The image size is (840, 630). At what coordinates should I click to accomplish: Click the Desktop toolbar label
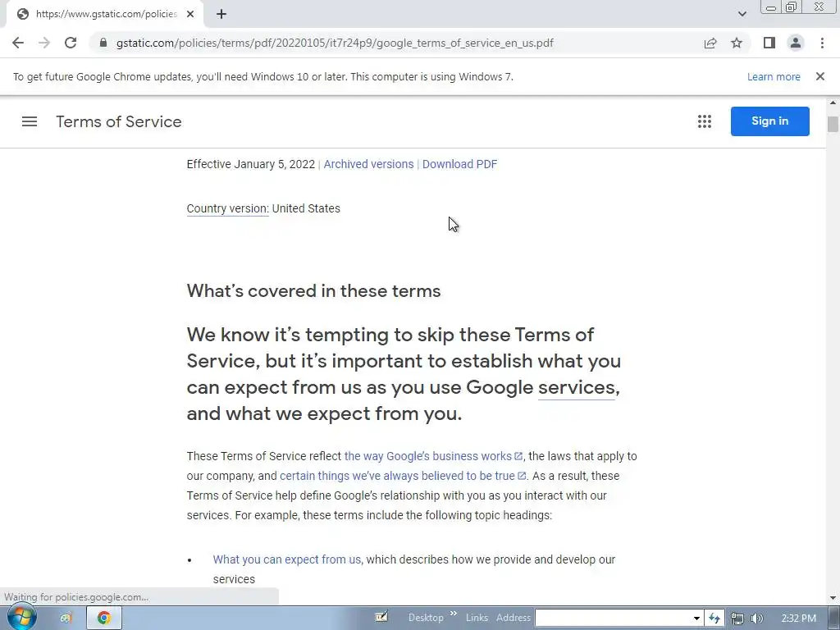pos(426,618)
